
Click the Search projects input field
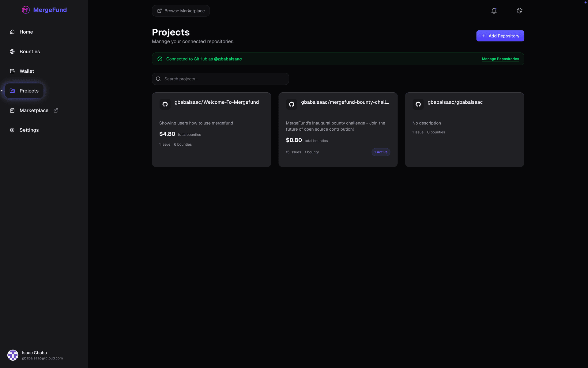coord(220,79)
